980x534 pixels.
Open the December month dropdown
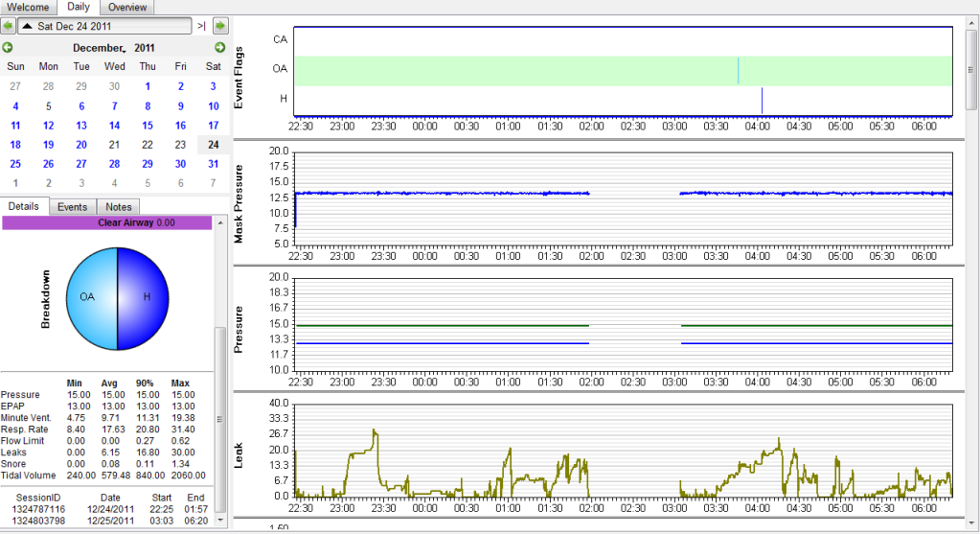coord(99,47)
